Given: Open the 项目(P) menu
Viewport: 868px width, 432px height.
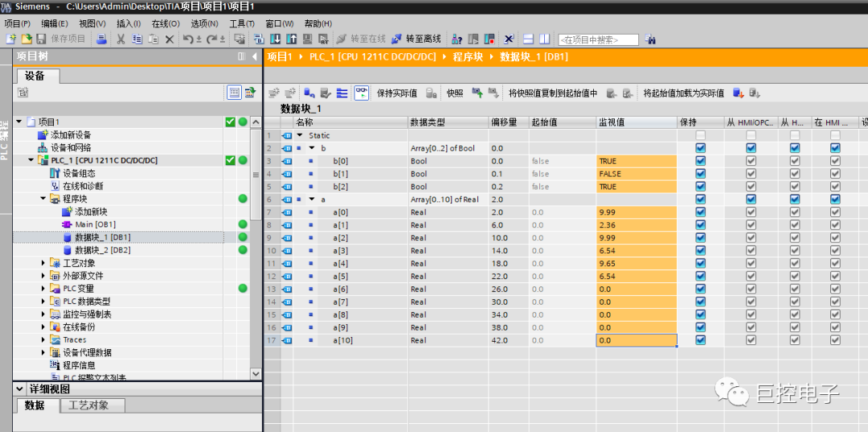Looking at the screenshot, I should coord(17,23).
